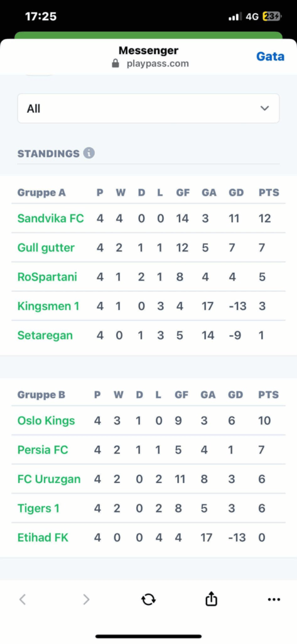
Task: Open Oslo Kings team page
Action: click(46, 421)
